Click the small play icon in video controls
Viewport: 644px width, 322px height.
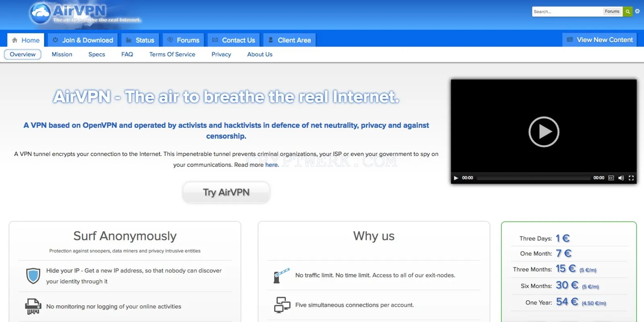[x=456, y=178]
